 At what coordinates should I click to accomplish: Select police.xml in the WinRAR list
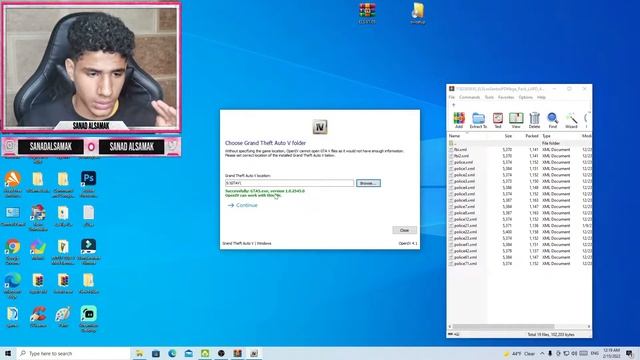(463, 162)
